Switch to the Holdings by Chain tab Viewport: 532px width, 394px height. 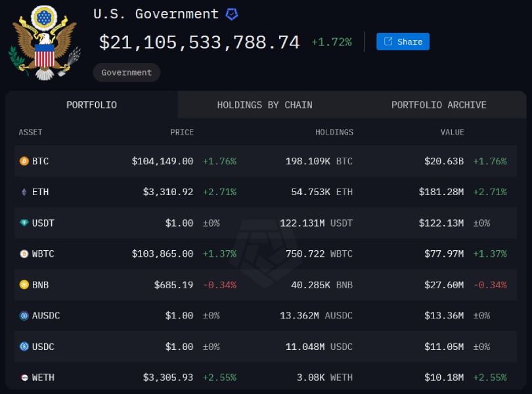pos(265,104)
